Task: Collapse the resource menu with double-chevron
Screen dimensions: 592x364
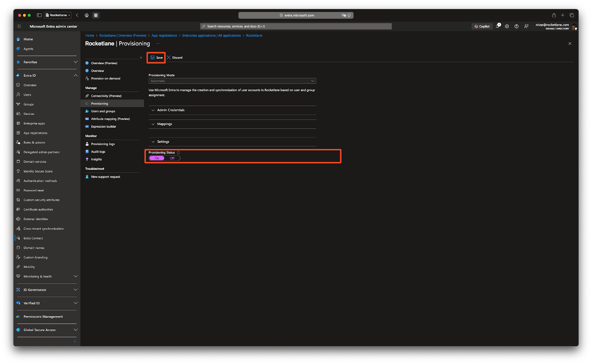Action: (141, 58)
